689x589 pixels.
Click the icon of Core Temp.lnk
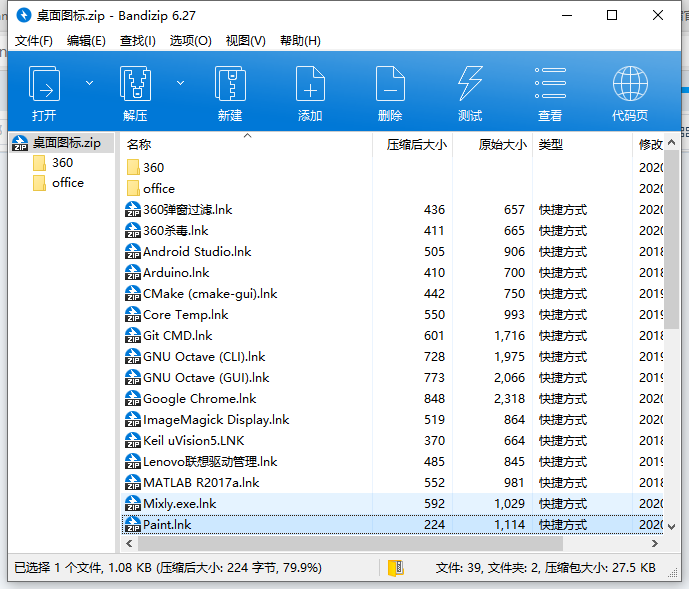click(x=133, y=315)
